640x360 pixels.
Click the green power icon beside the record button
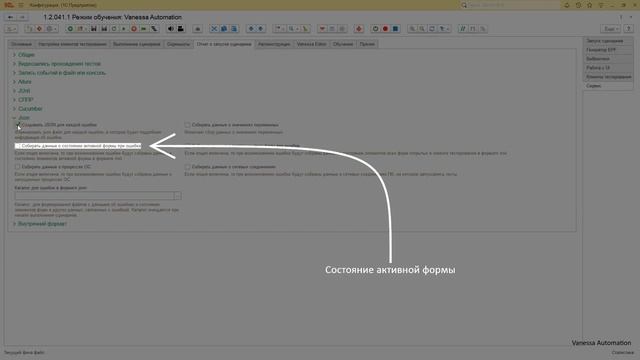coord(375,29)
